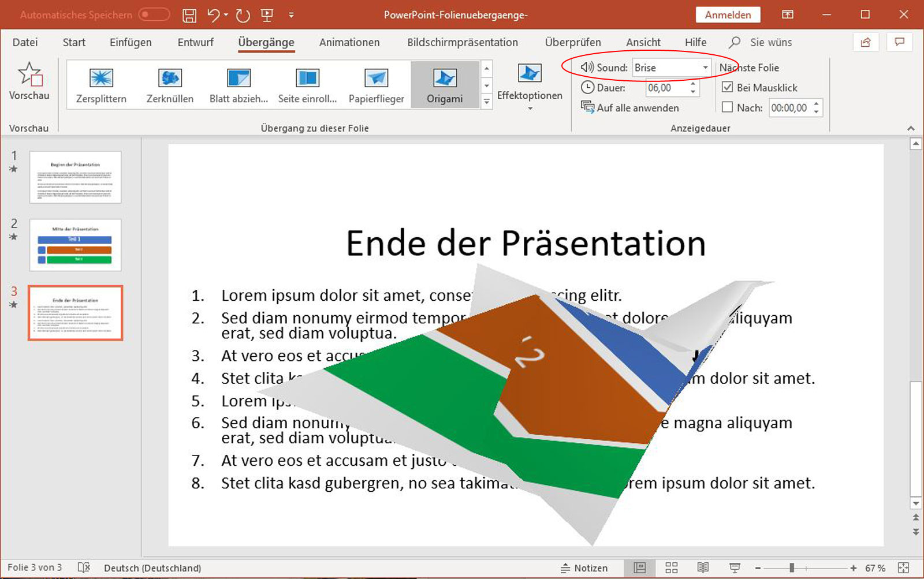This screenshot has height=579, width=924.
Task: Uncheck the Bei Mausklick checkbox
Action: point(728,88)
